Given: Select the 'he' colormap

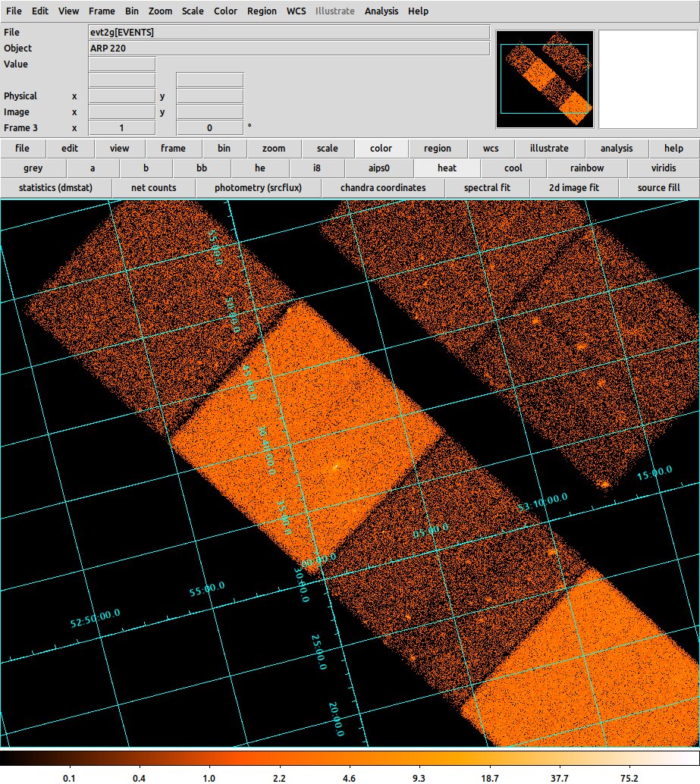Looking at the screenshot, I should tap(260, 168).
